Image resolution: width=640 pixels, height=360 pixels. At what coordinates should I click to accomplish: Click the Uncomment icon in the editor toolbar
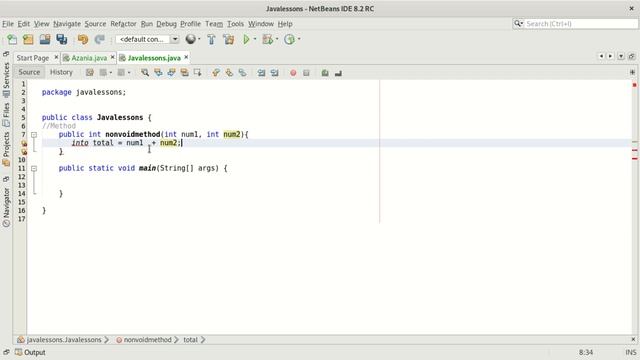(x=325, y=73)
